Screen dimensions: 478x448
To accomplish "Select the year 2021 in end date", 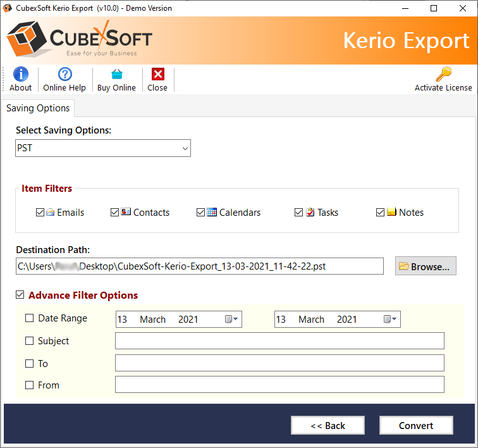I will [346, 319].
